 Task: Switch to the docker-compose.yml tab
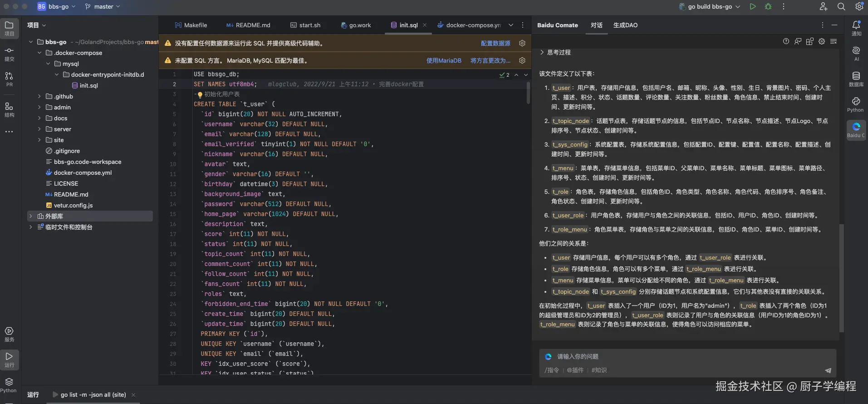[469, 25]
